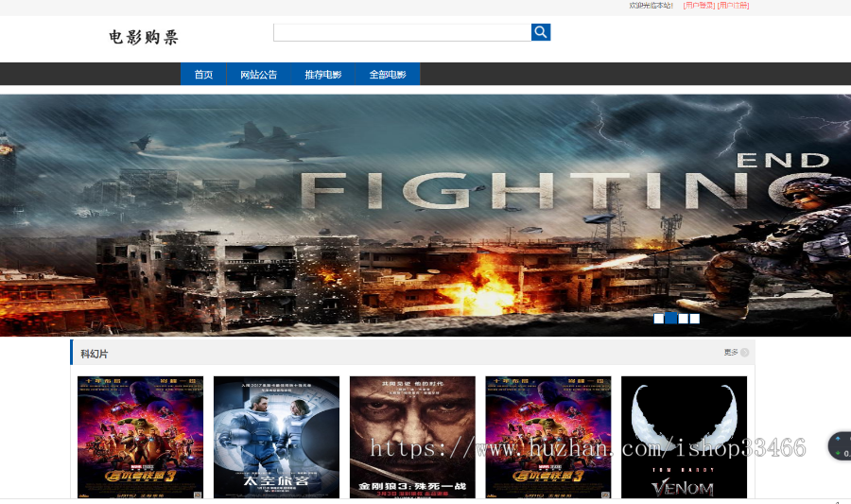Click the FIGHTING banner image

(425, 216)
